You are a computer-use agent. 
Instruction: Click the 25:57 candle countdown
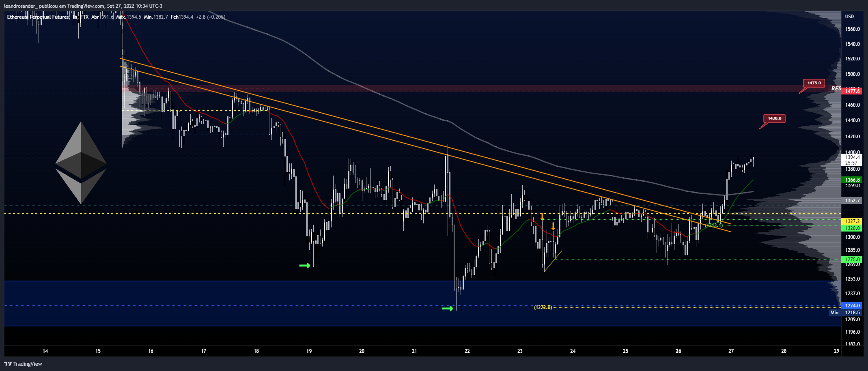click(851, 163)
